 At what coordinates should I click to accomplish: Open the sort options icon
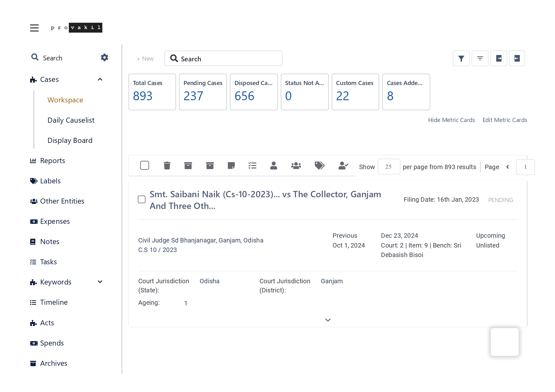(480, 58)
